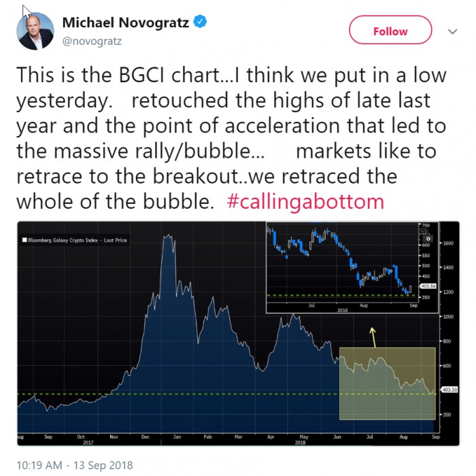Click the Michael Novogratz display name
Viewport: 476px width, 476px height.
pos(126,22)
